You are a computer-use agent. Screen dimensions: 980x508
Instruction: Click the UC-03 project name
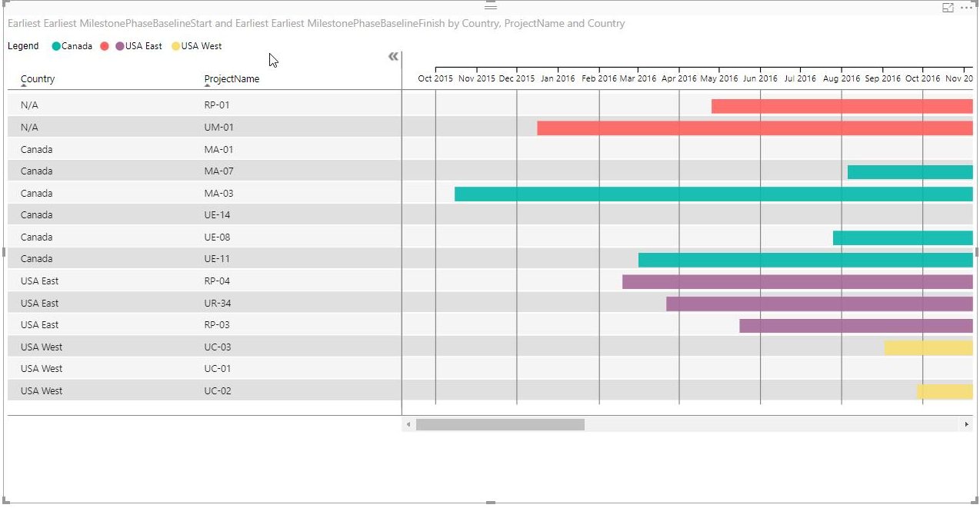(218, 347)
